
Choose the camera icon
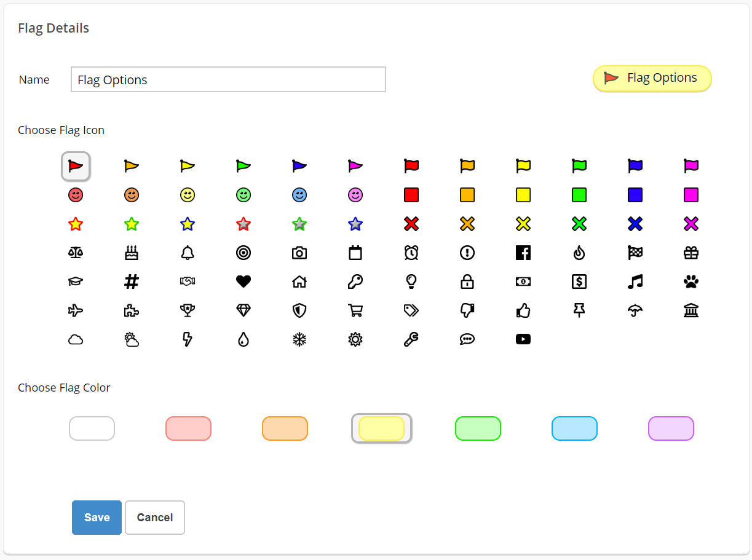point(299,253)
